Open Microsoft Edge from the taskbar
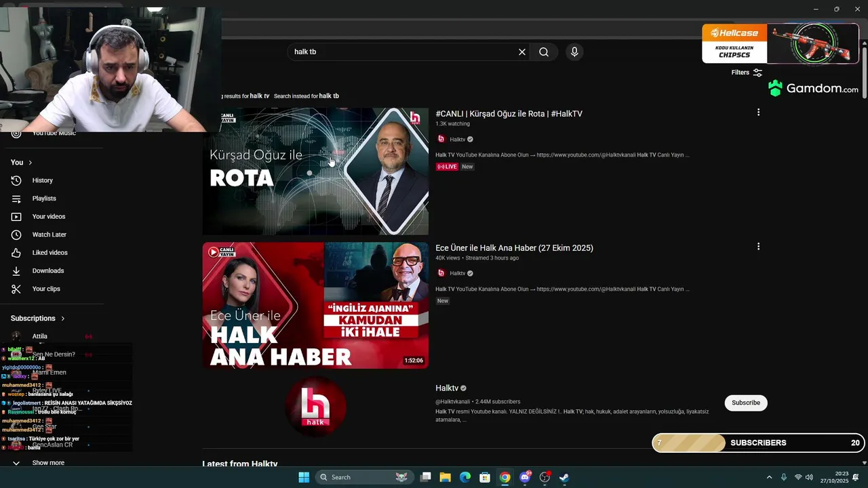Image resolution: width=868 pixels, height=488 pixels. [x=465, y=477]
